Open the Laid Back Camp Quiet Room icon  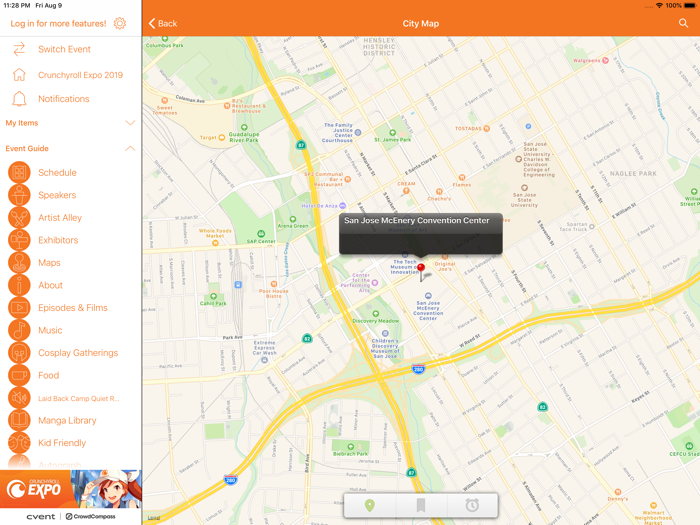coord(19,398)
